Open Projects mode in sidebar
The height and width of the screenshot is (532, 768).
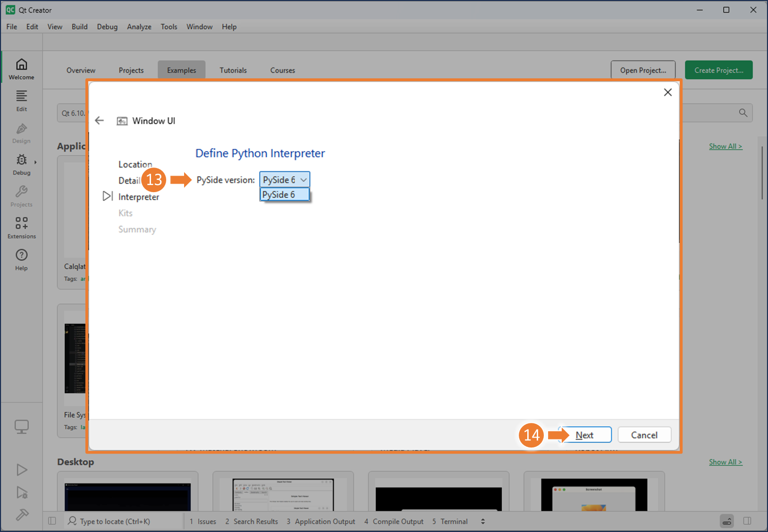[21, 196]
